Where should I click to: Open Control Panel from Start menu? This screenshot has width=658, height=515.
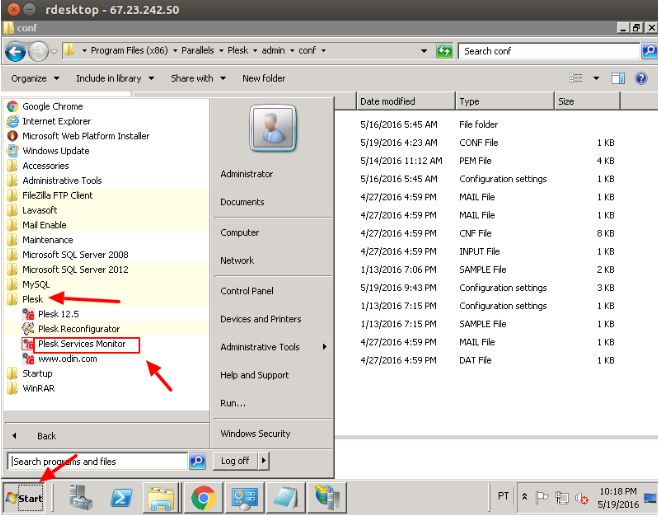point(247,291)
